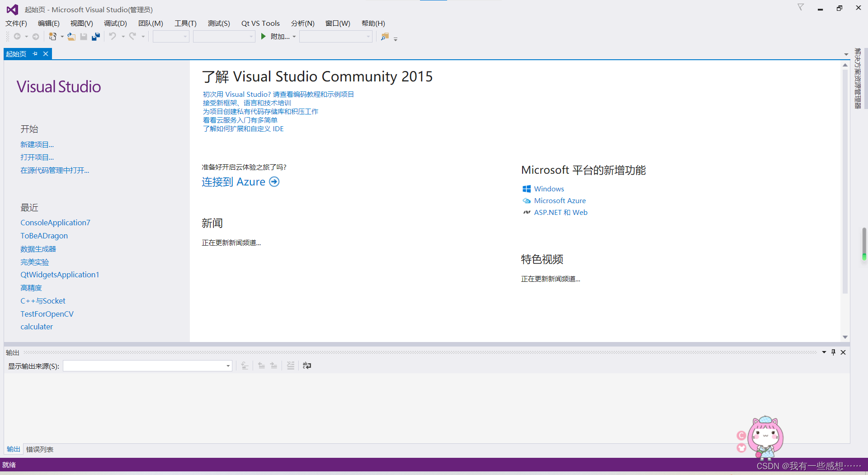Click the New Project toolbar icon

pos(53,37)
